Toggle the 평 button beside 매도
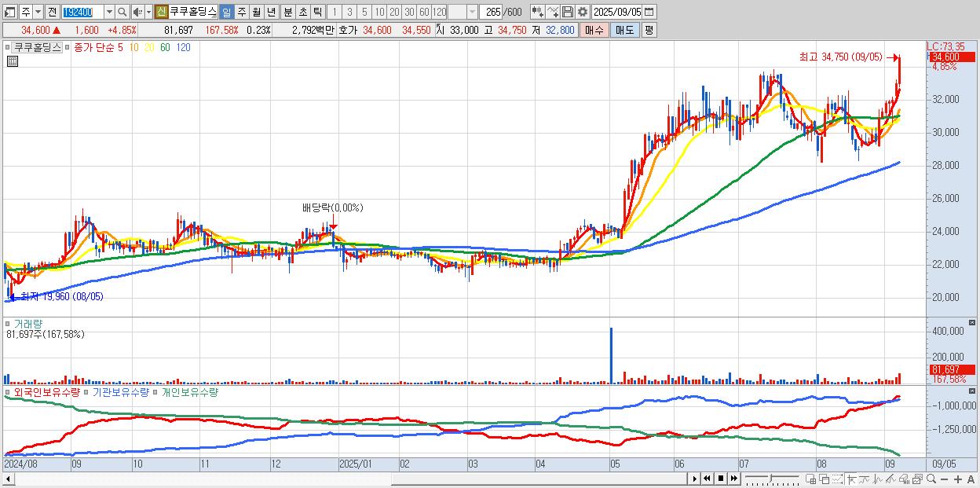The image size is (980, 488). [649, 30]
